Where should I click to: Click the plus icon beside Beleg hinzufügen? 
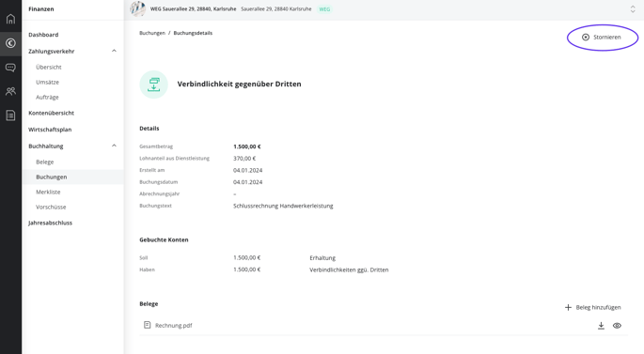[x=568, y=308]
